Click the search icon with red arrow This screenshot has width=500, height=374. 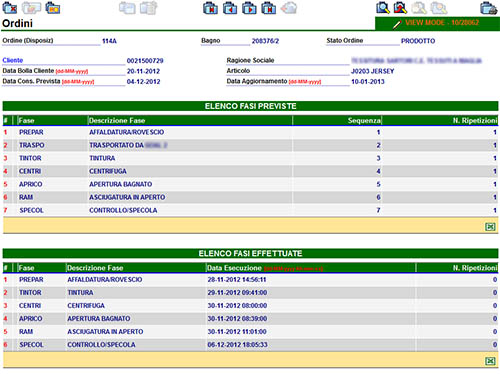point(400,8)
